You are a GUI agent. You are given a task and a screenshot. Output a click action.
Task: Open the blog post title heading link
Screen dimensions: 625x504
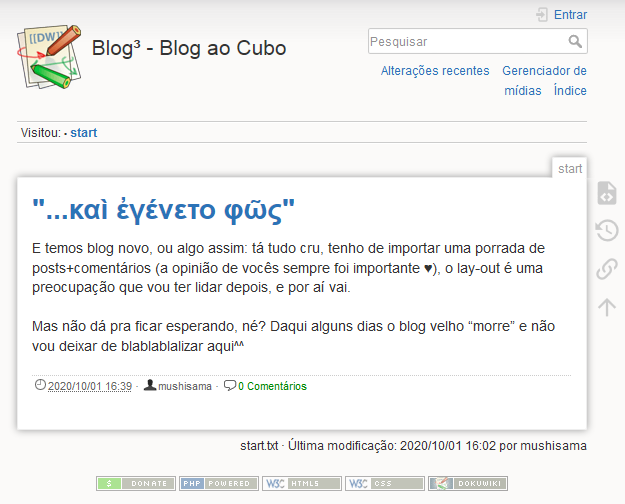(163, 211)
